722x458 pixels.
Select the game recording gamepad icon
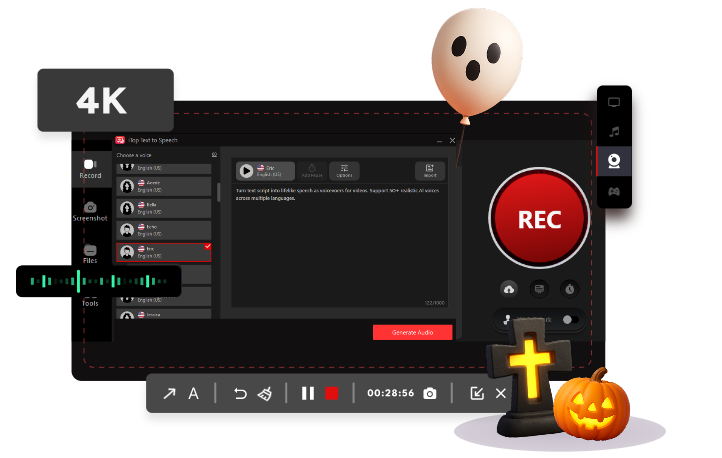614,191
